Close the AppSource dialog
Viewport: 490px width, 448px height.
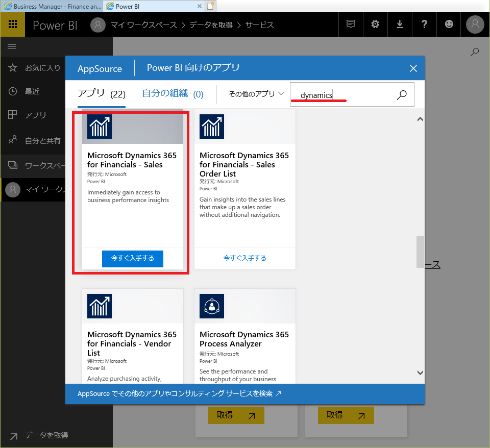tap(413, 68)
